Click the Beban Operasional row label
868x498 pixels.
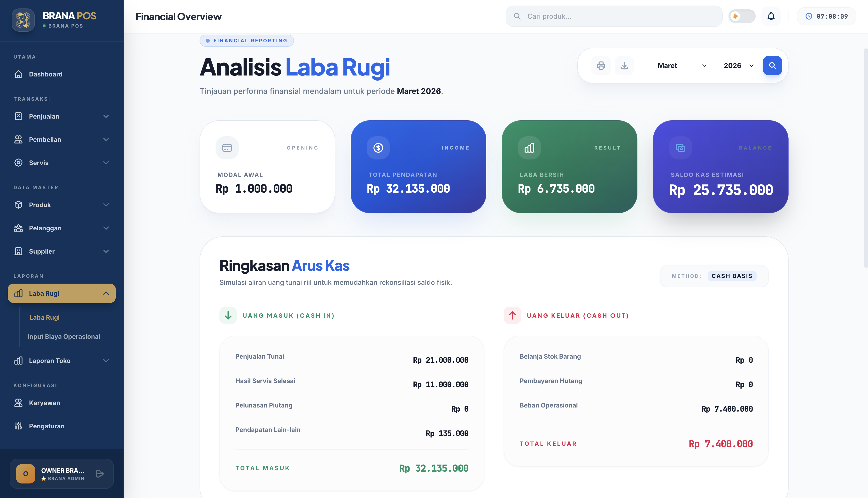point(548,405)
